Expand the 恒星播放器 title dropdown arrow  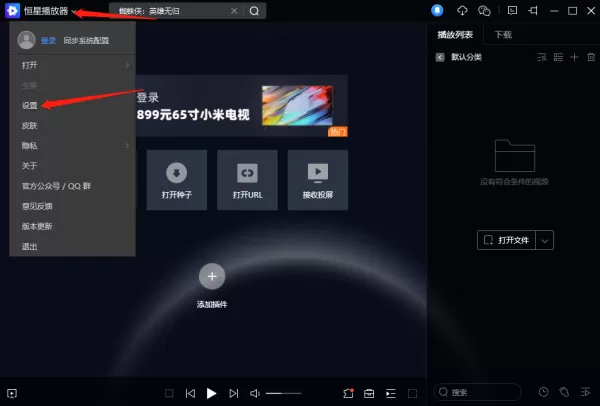74,11
